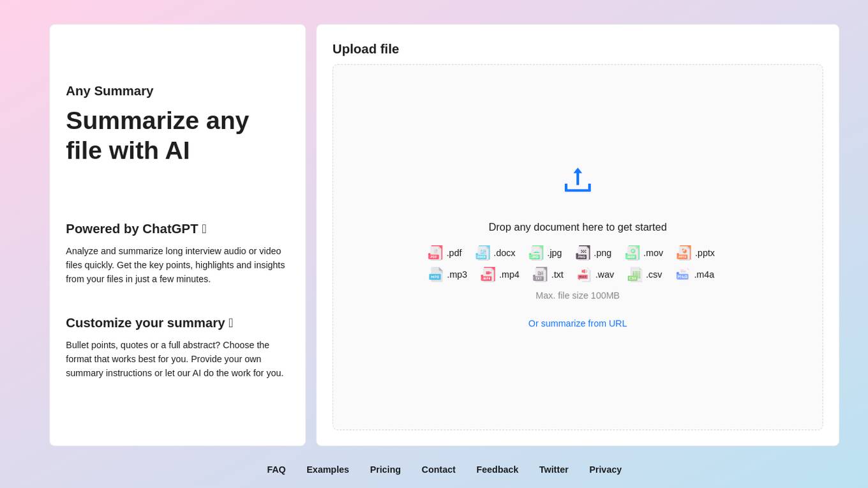
Task: Click the '.mov' extension label
Action: [653, 253]
